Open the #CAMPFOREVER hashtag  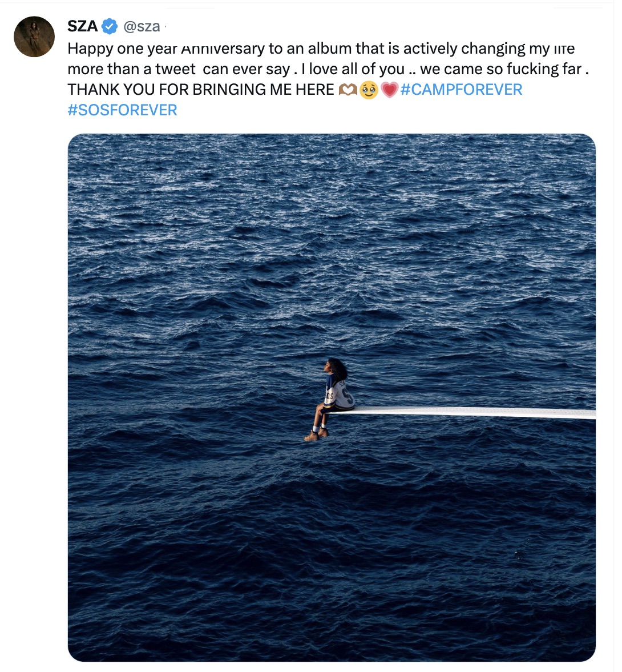click(x=461, y=90)
